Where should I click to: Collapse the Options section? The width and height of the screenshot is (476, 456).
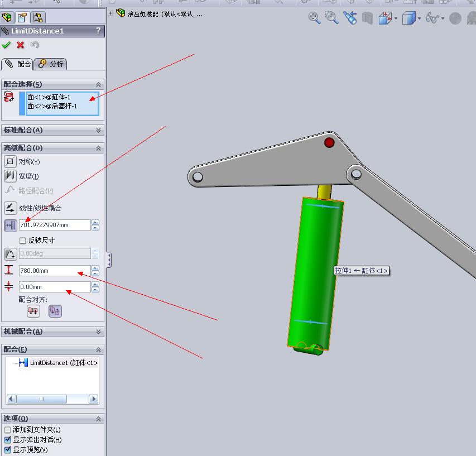tap(98, 419)
